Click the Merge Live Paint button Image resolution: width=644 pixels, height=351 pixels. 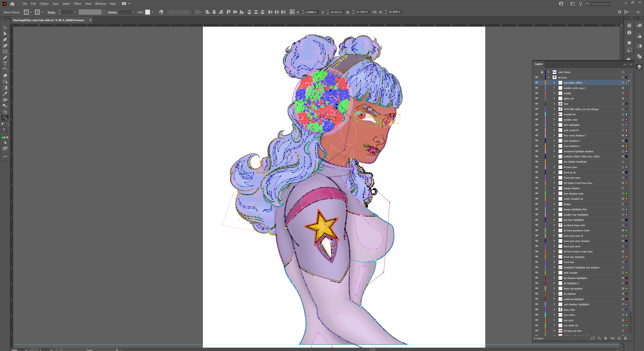tap(179, 12)
